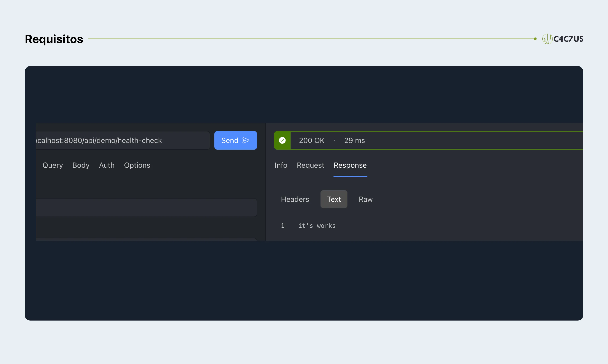Show response Headers view
This screenshot has height=364, width=608.
[295, 199]
